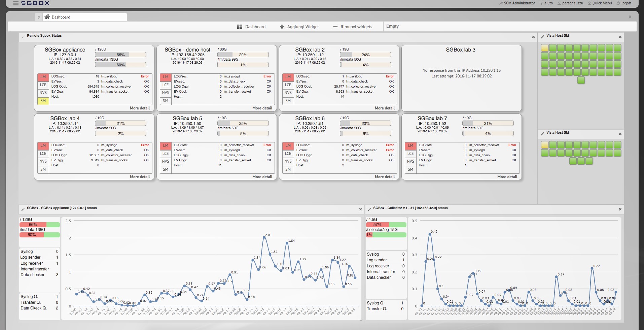Image resolution: width=644 pixels, height=330 pixels.
Task: Select SM module on SGBox lab 4 card
Action: (x=43, y=169)
